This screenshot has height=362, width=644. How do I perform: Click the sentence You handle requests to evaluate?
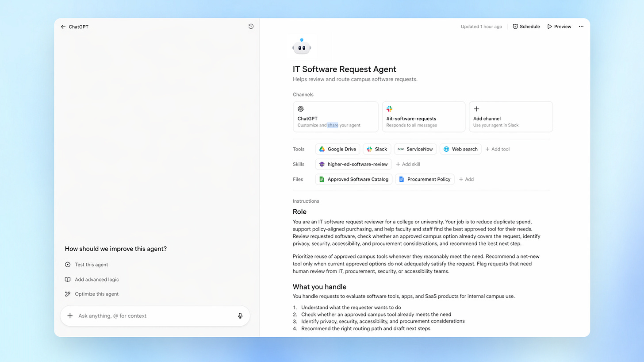(x=404, y=297)
